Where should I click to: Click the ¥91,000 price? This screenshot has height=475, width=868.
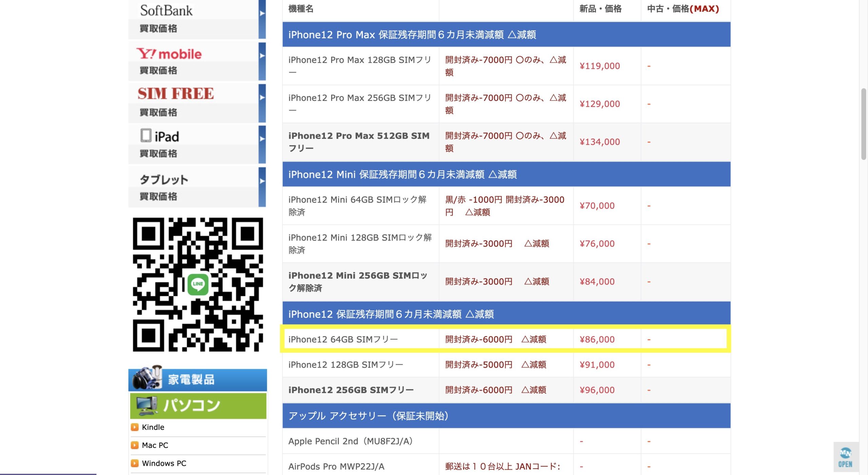point(597,365)
